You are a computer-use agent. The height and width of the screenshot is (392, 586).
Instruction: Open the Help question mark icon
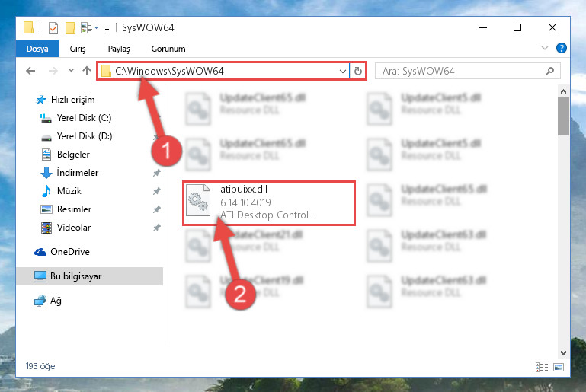pos(562,48)
